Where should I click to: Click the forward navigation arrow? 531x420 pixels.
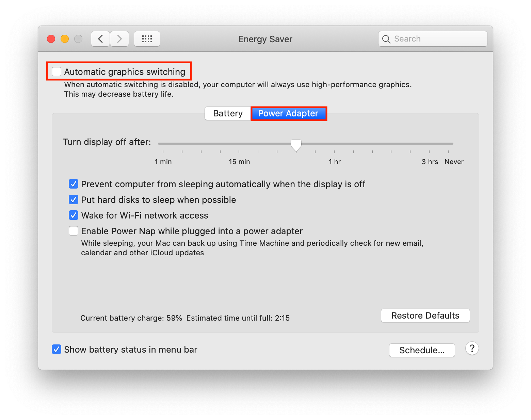click(x=119, y=38)
